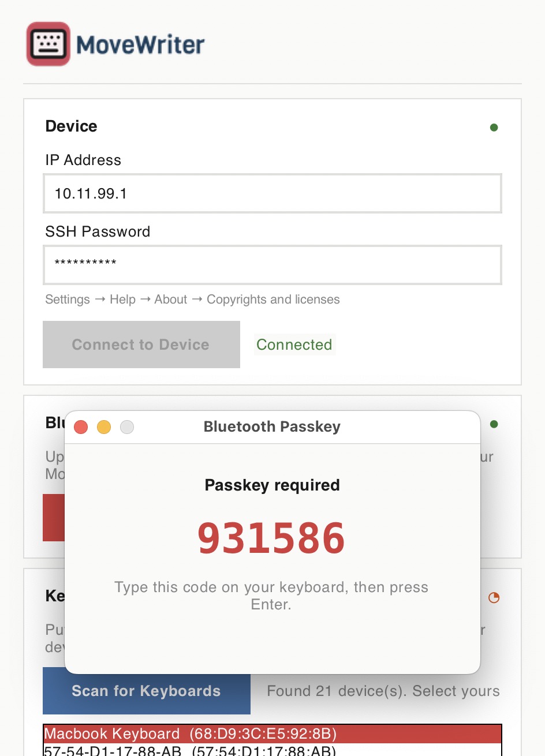Close the Bluetooth Passkey dialog
The width and height of the screenshot is (545, 756).
click(x=81, y=427)
